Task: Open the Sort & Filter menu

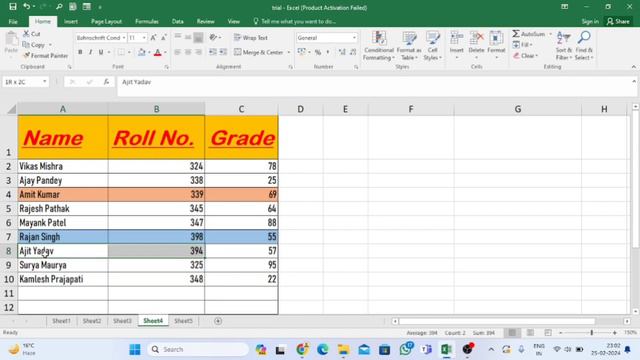Action: point(564,46)
